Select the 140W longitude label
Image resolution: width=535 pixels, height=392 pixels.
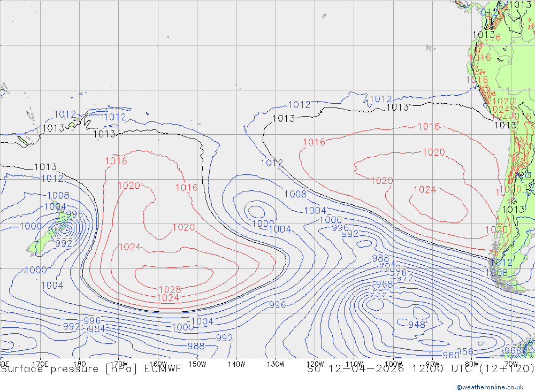236,364
